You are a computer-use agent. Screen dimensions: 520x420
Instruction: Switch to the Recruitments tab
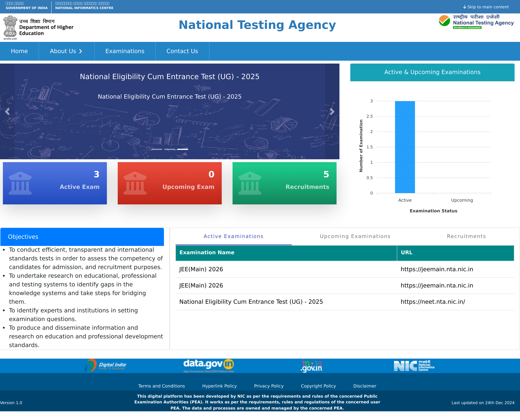coord(466,236)
